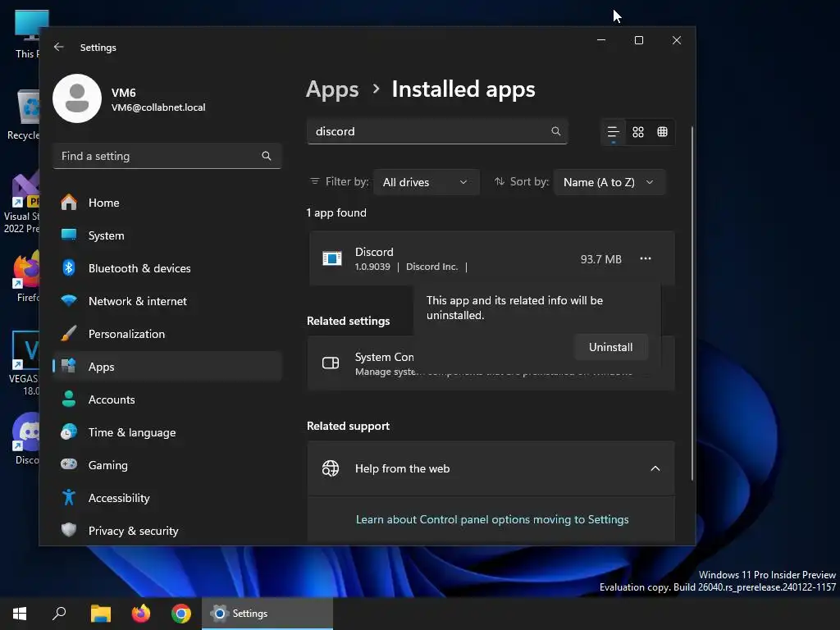The width and height of the screenshot is (840, 630).
Task: Open Windows Start menu
Action: point(20,614)
